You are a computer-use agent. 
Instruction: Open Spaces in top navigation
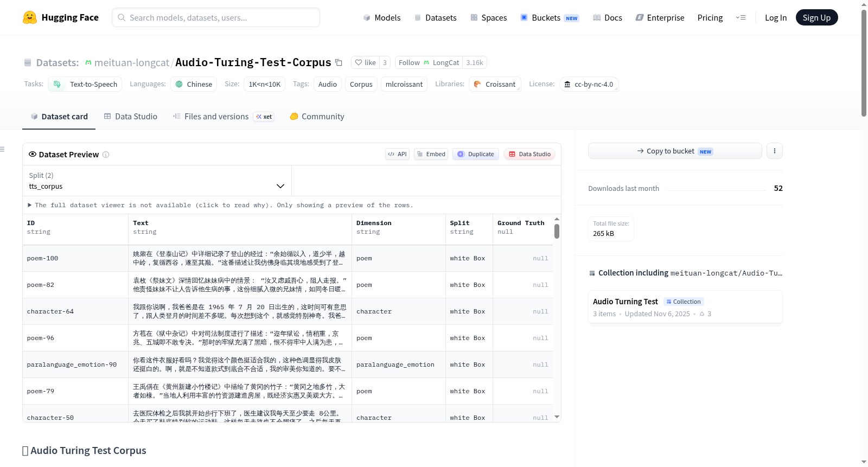coord(488,17)
